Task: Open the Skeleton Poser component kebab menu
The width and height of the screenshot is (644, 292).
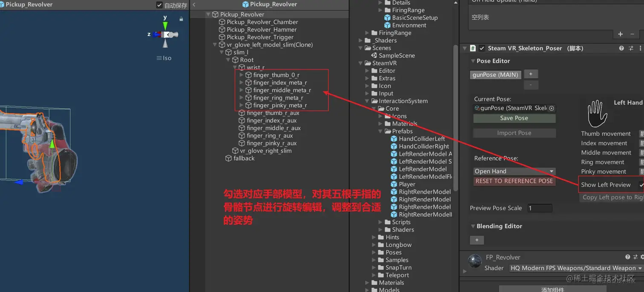Action: (640, 49)
